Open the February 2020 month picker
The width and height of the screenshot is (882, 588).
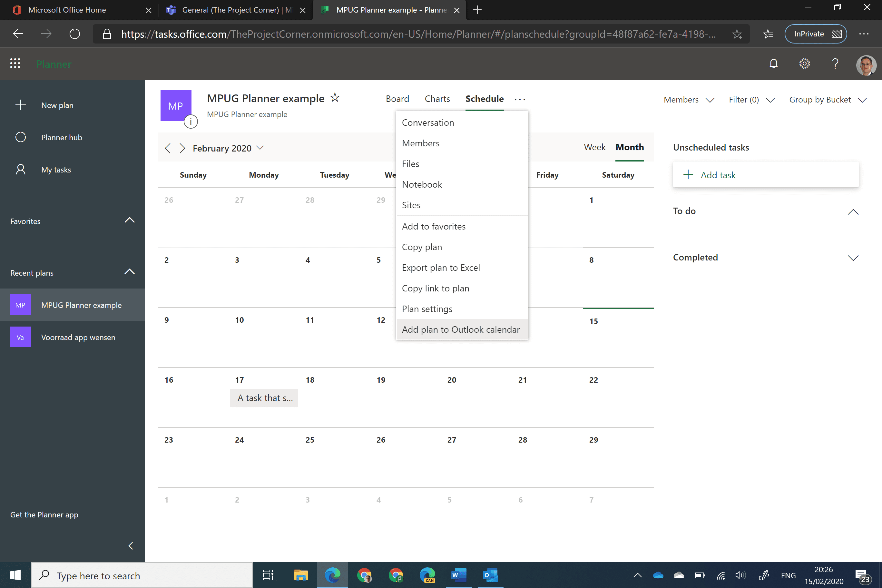[228, 148]
